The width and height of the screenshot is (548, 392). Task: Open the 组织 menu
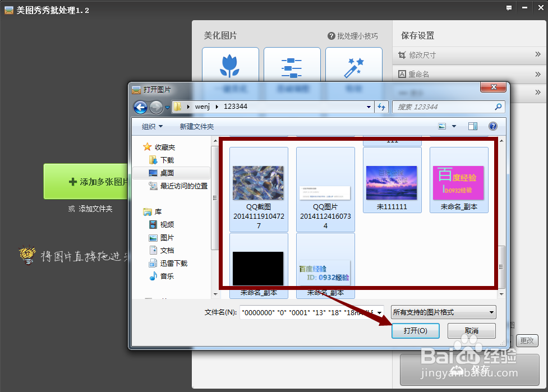click(x=152, y=127)
